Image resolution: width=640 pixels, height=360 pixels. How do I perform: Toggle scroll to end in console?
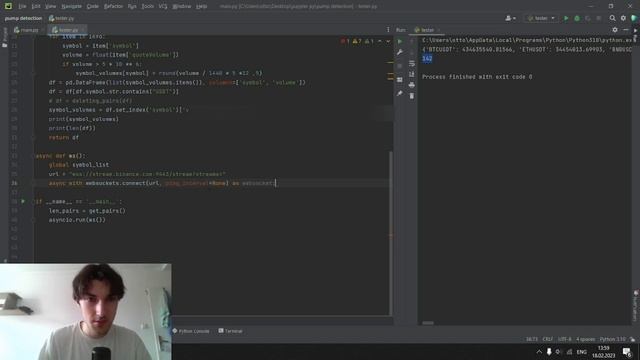click(411, 74)
